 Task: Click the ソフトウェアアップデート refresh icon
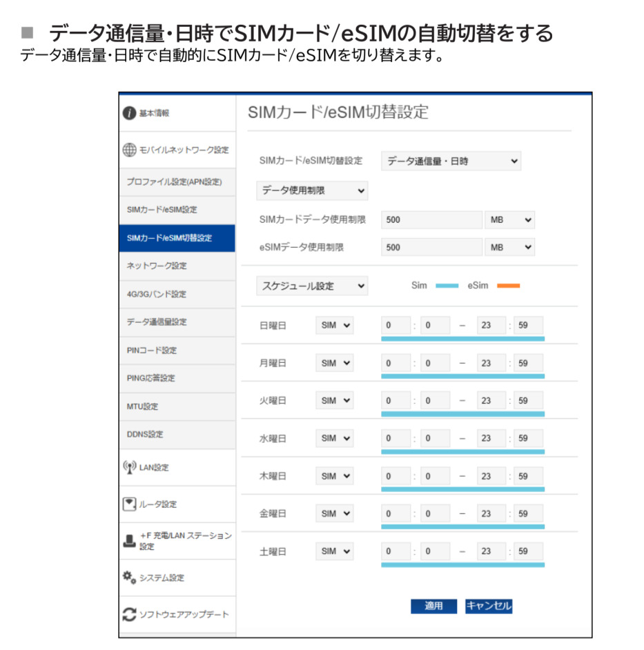click(129, 614)
